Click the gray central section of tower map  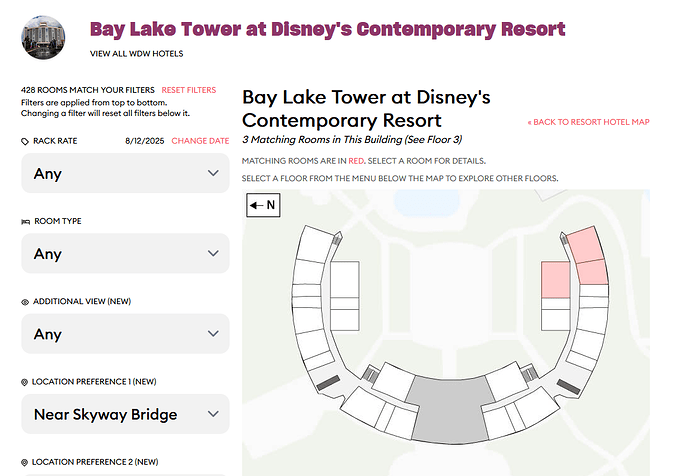451,409
